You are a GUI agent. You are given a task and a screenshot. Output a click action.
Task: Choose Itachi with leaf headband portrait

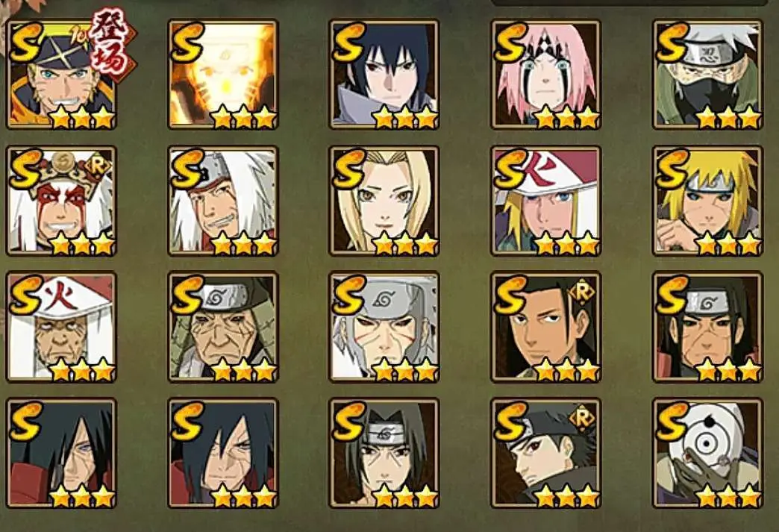click(x=384, y=453)
